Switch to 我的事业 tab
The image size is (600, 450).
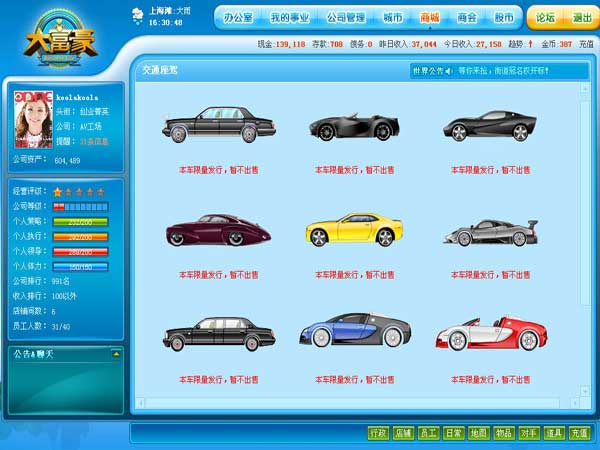click(x=290, y=18)
